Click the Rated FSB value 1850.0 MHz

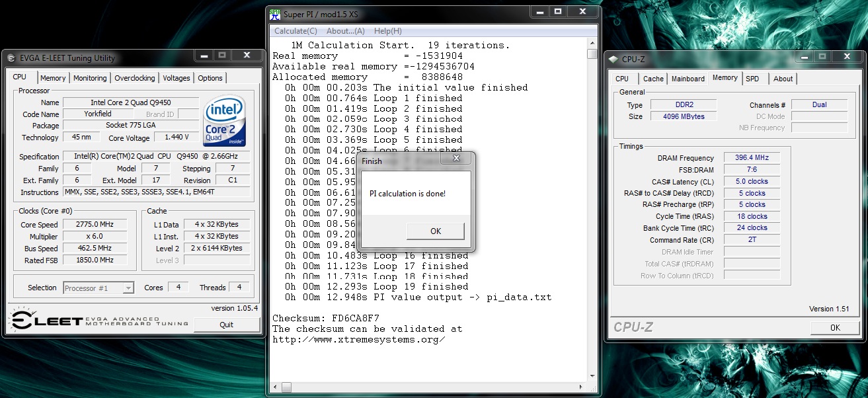[95, 260]
